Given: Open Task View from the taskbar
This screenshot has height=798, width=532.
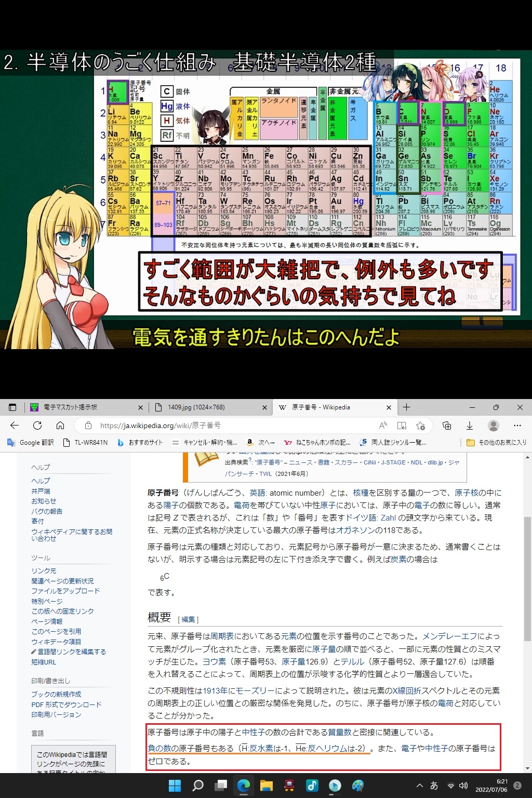Looking at the screenshot, I should 222,786.
